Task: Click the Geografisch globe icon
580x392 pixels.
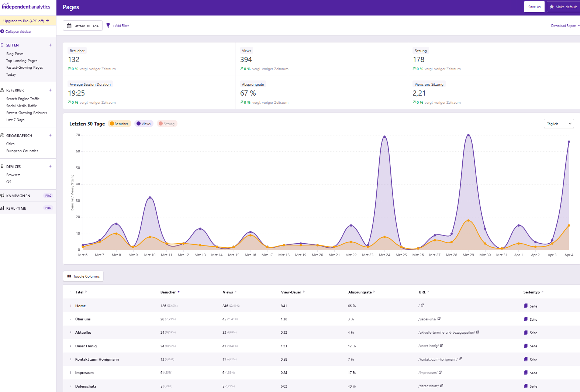Action: click(2, 135)
